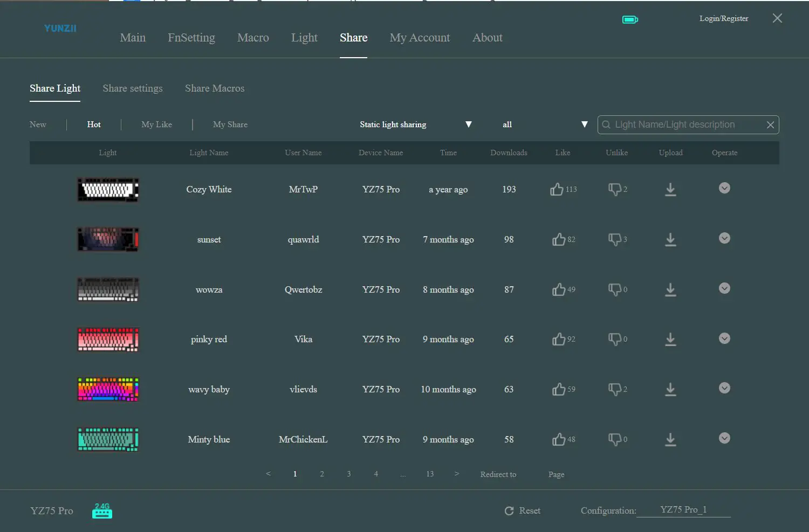Dislike the pinky red light
The width and height of the screenshot is (809, 532).
(615, 339)
